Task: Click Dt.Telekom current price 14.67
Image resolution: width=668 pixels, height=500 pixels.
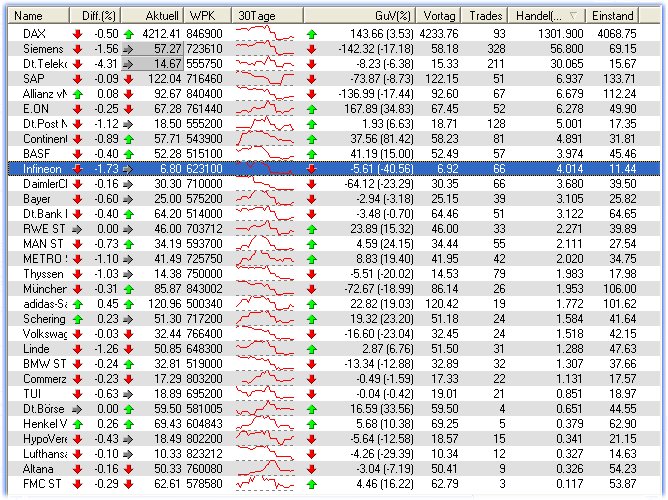Action: point(167,64)
